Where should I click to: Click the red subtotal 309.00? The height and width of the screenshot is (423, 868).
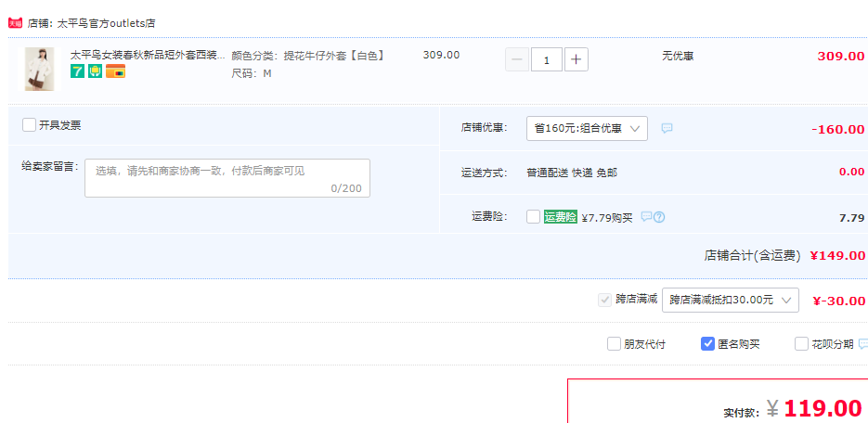[841, 57]
